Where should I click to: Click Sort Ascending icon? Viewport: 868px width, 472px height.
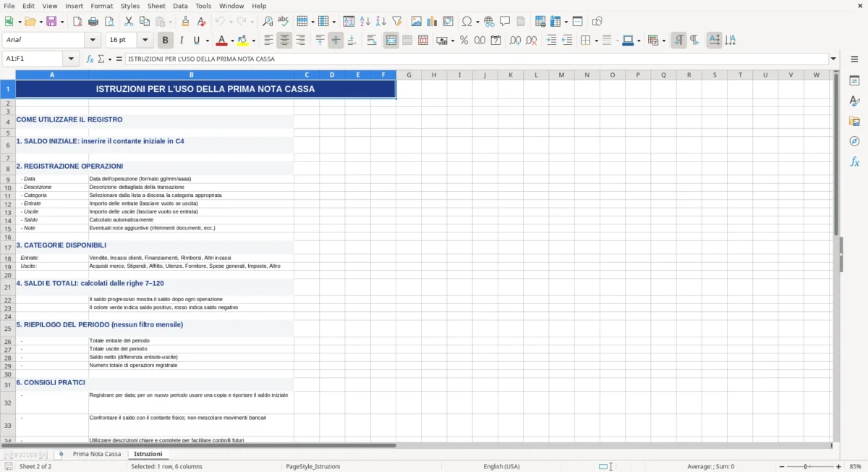[x=365, y=22]
